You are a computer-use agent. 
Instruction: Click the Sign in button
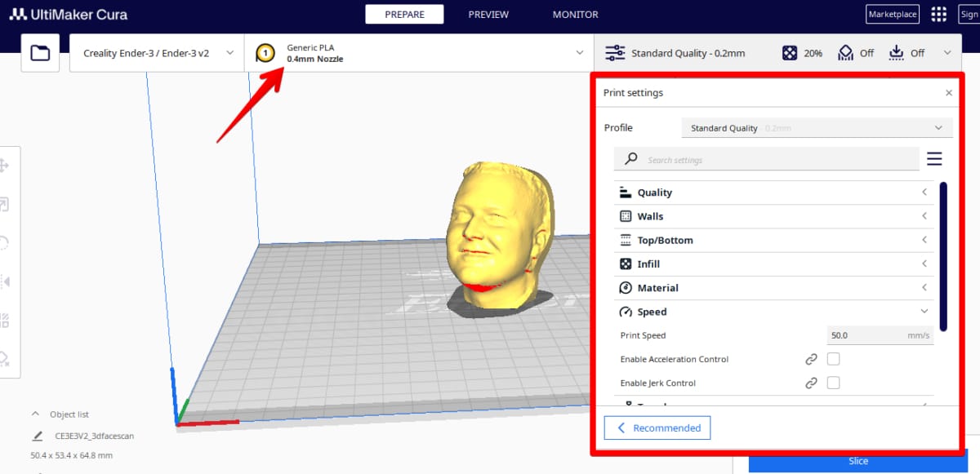coord(969,14)
